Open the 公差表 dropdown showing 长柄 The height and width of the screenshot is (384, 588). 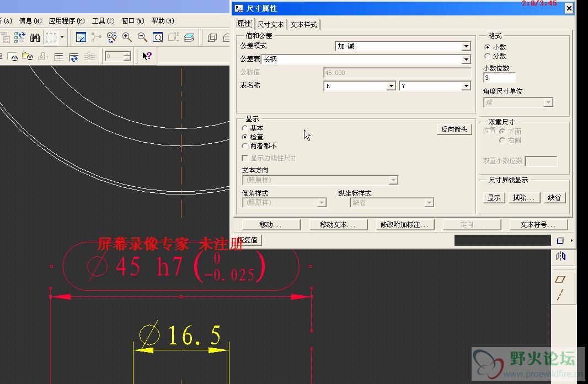pos(366,59)
